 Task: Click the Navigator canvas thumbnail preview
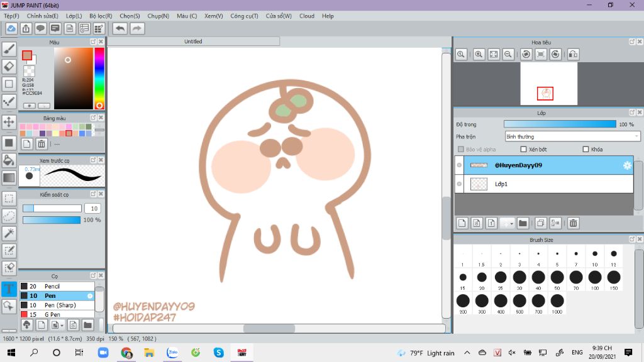pos(548,84)
